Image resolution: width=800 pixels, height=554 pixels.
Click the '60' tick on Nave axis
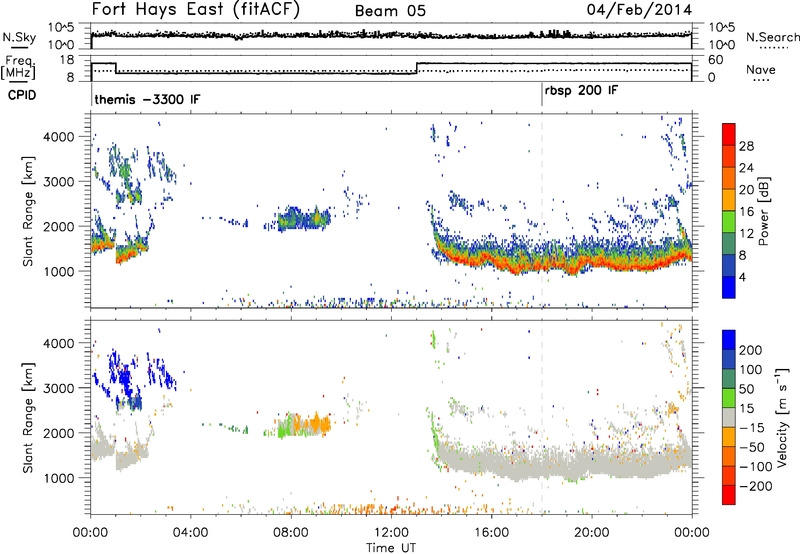point(716,60)
